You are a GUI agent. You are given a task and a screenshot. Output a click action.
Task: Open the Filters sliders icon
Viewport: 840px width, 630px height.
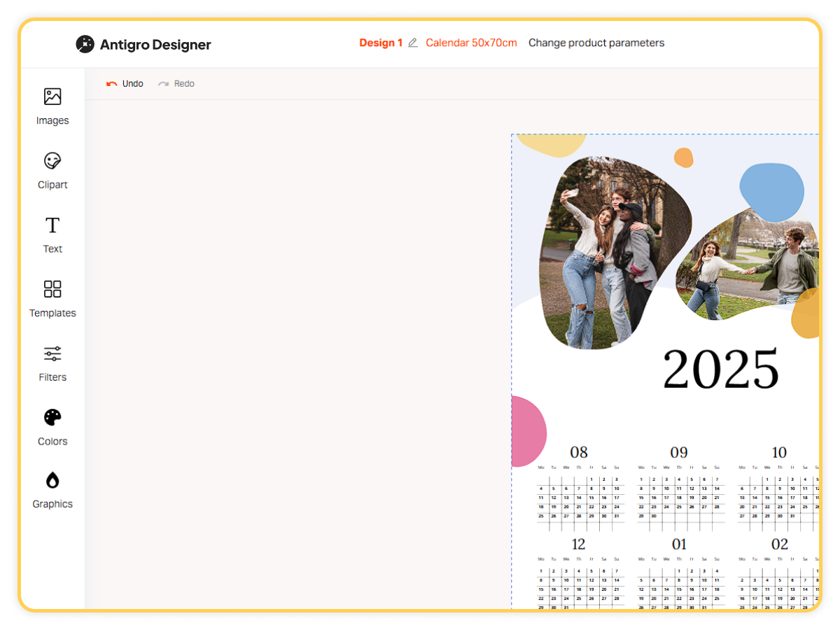click(52, 353)
